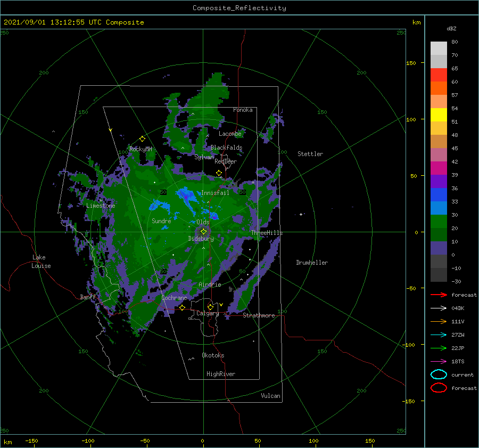Select the orange 111V arrow legend entry
This screenshot has width=479, height=448.
[439, 321]
